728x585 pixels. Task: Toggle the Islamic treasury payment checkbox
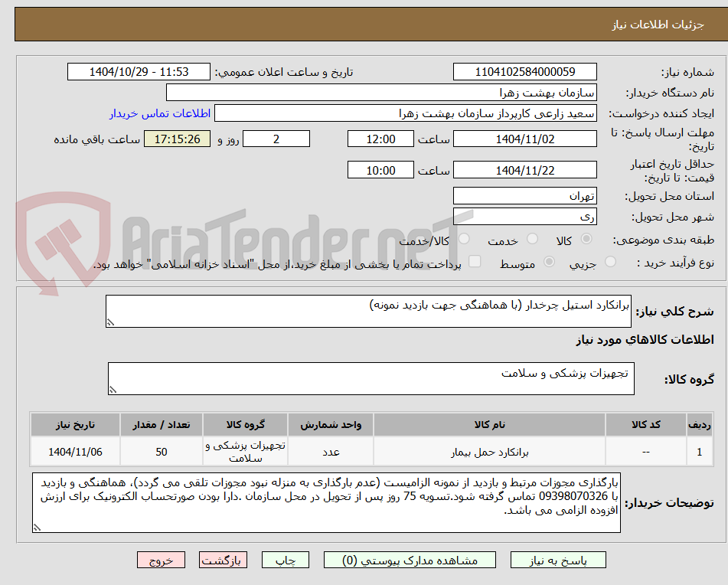pos(475,261)
